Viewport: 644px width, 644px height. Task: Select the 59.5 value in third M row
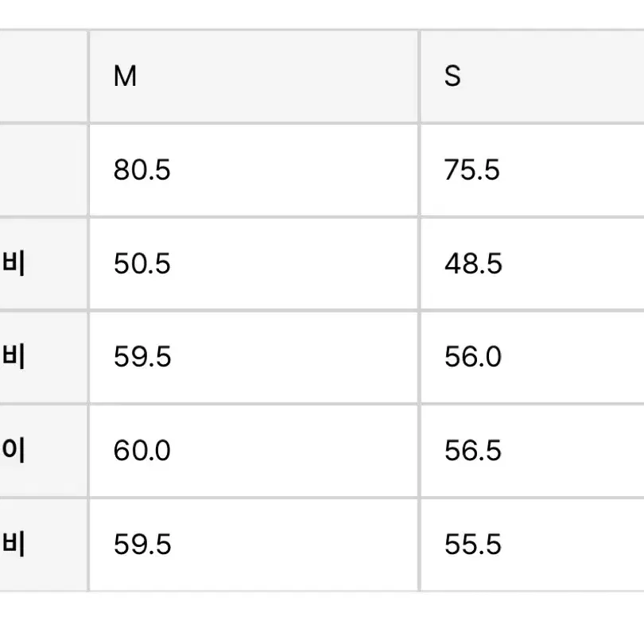(x=142, y=356)
